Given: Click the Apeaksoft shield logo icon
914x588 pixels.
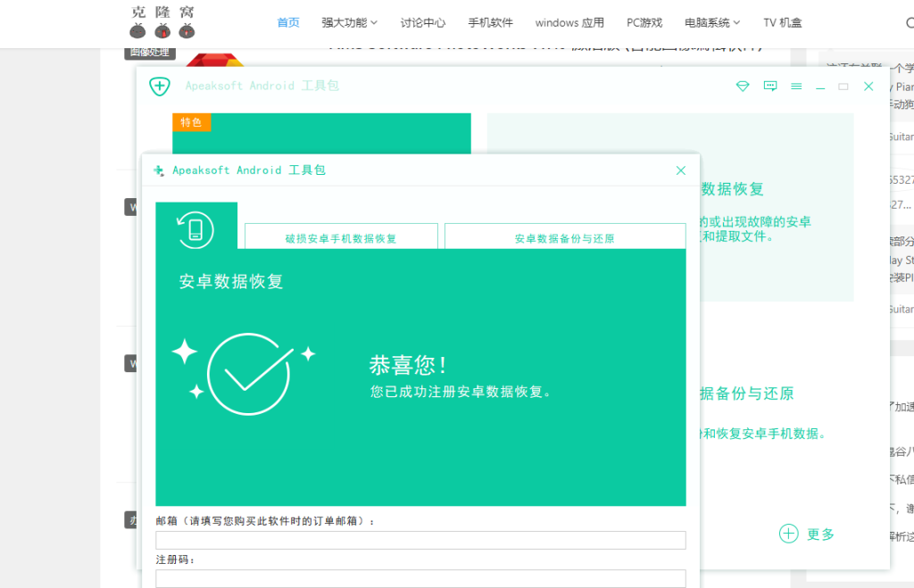Looking at the screenshot, I should coord(160,87).
